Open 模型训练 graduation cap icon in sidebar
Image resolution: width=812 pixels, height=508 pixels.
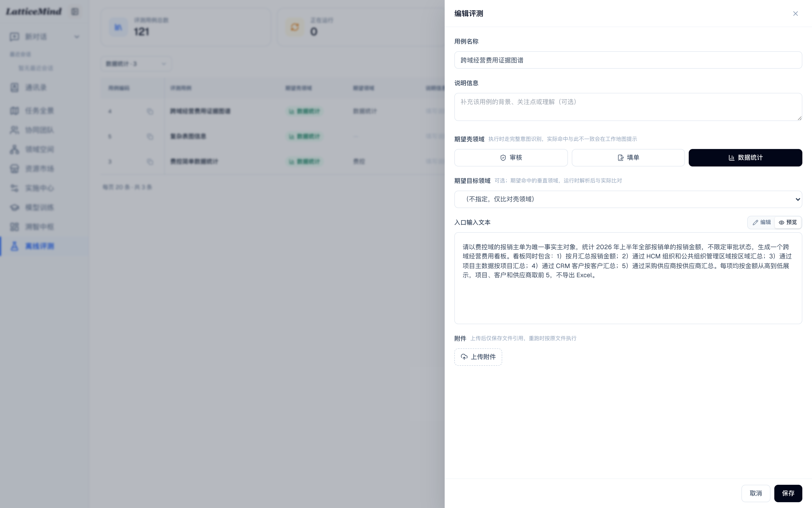(x=14, y=207)
